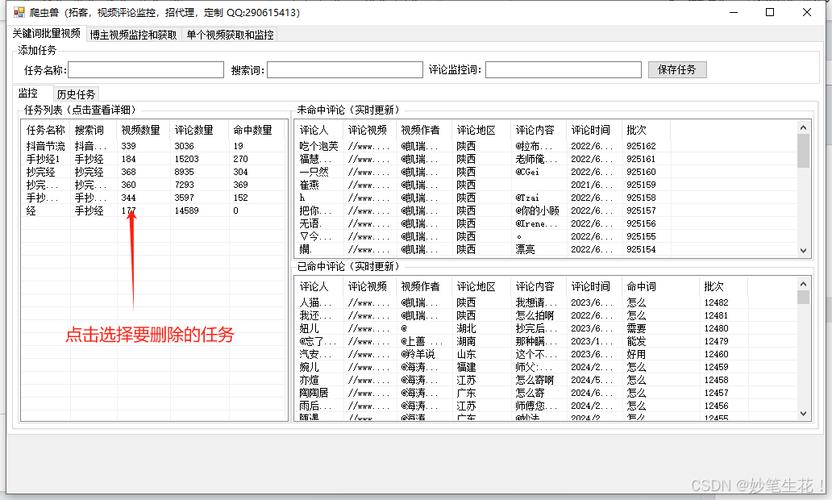Click 视频数量 column header
The width and height of the screenshot is (832, 500).
tap(141, 130)
